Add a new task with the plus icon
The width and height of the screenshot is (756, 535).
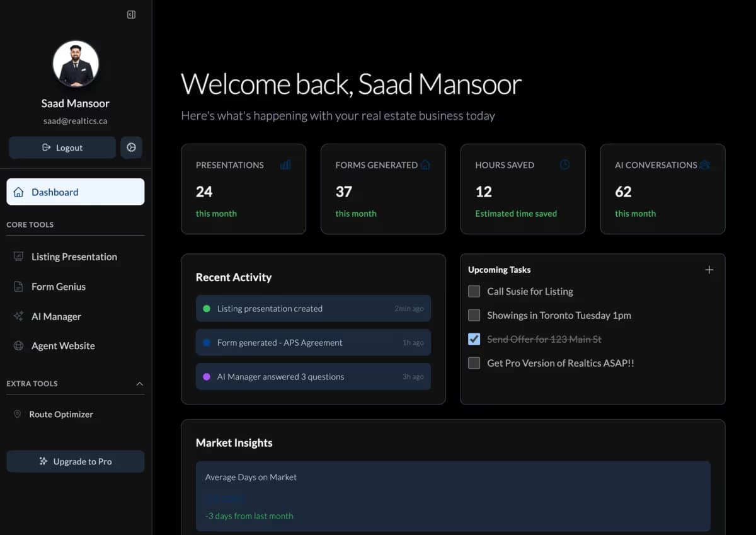(x=709, y=270)
